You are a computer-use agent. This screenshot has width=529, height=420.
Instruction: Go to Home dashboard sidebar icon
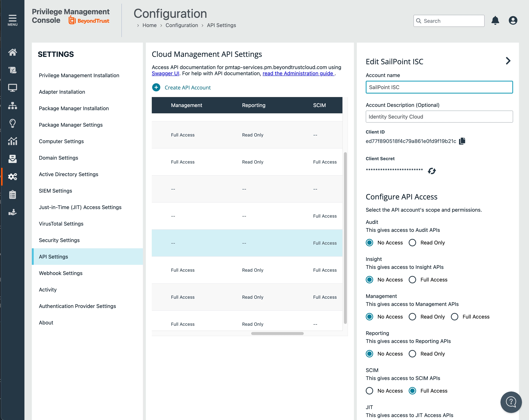[13, 52]
